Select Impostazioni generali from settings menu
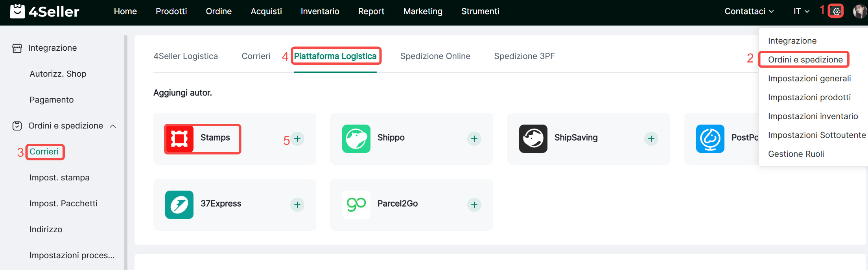868x270 pixels. [809, 79]
